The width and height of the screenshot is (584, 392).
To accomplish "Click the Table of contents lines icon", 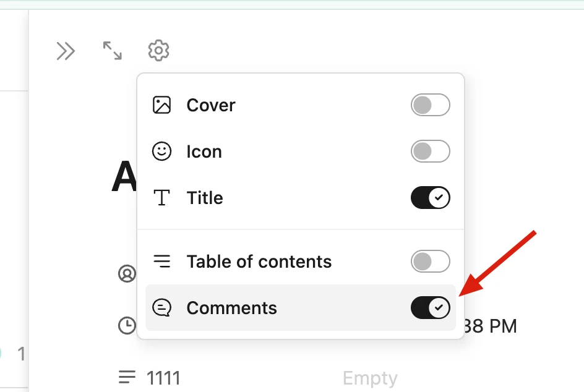I will click(x=161, y=262).
